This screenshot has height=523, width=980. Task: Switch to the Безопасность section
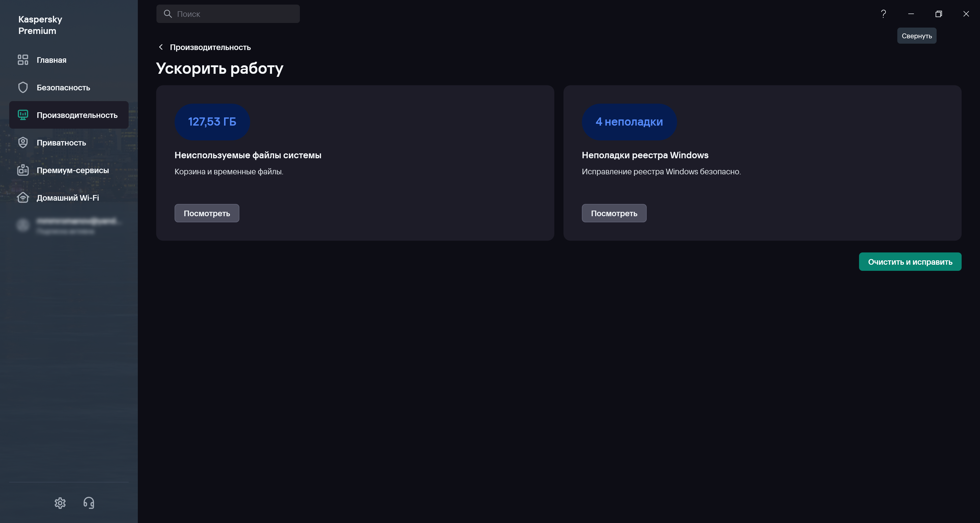(63, 88)
